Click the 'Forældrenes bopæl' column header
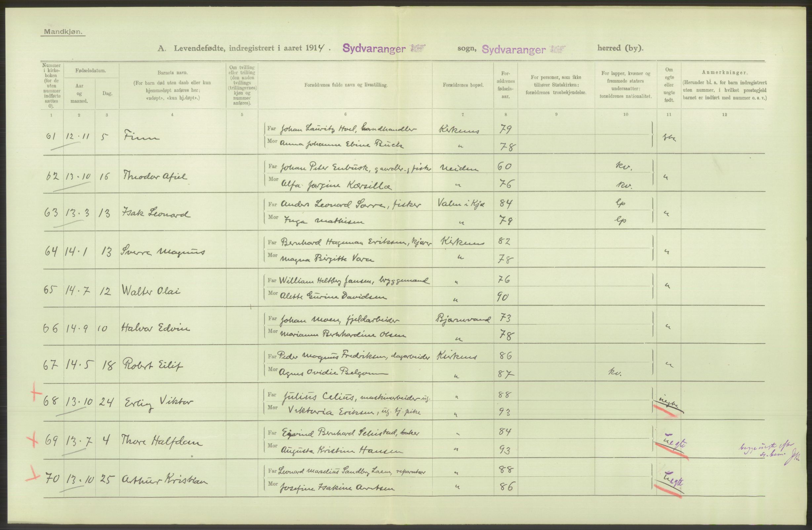Screen dimensions: 812x530 pos(463,85)
